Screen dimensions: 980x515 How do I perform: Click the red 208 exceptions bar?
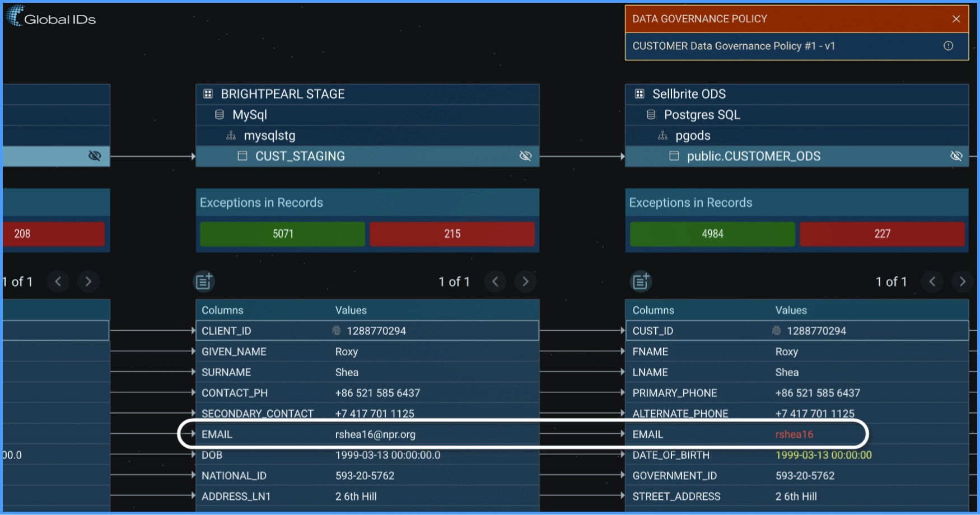pyautogui.click(x=54, y=234)
